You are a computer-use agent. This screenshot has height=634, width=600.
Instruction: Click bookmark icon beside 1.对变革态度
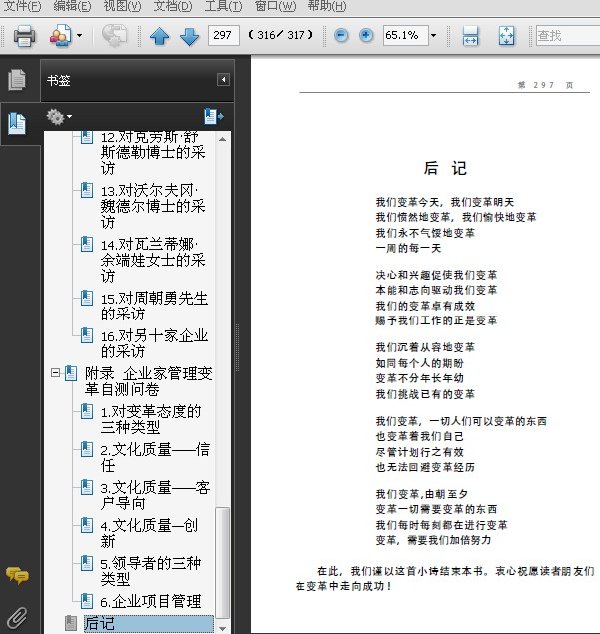click(x=87, y=411)
